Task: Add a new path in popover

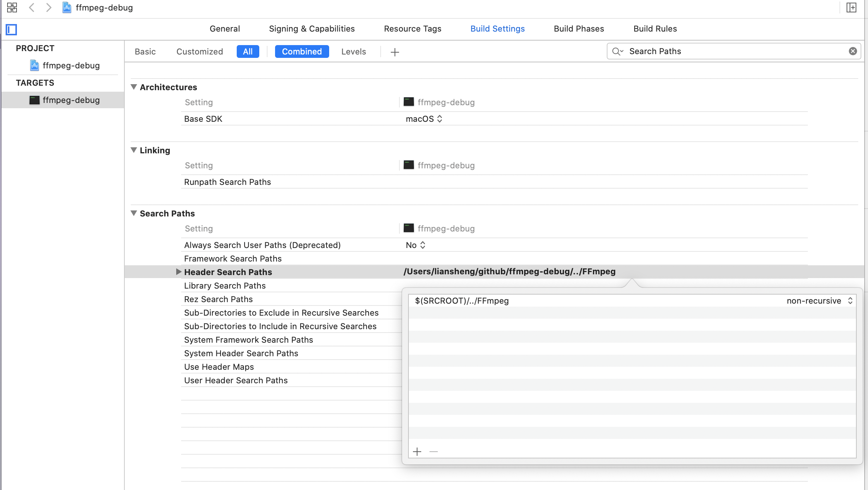Action: (x=417, y=452)
